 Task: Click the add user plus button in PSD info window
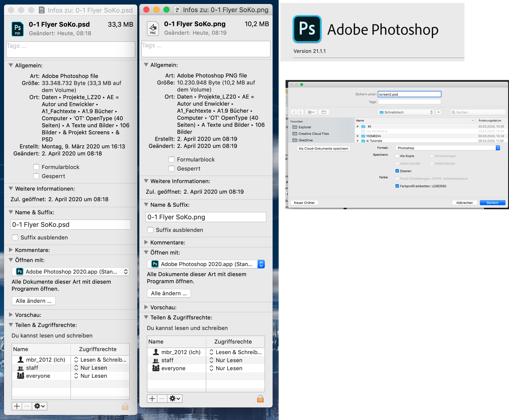pos(17,406)
